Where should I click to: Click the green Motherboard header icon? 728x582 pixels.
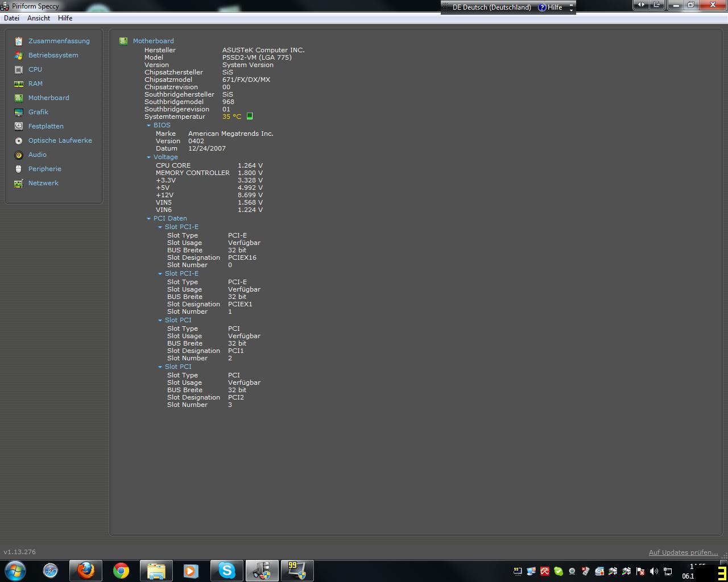(x=123, y=41)
